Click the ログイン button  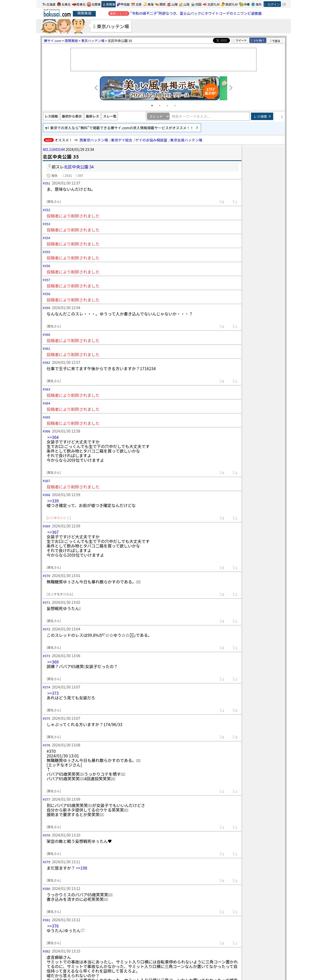coord(272,5)
